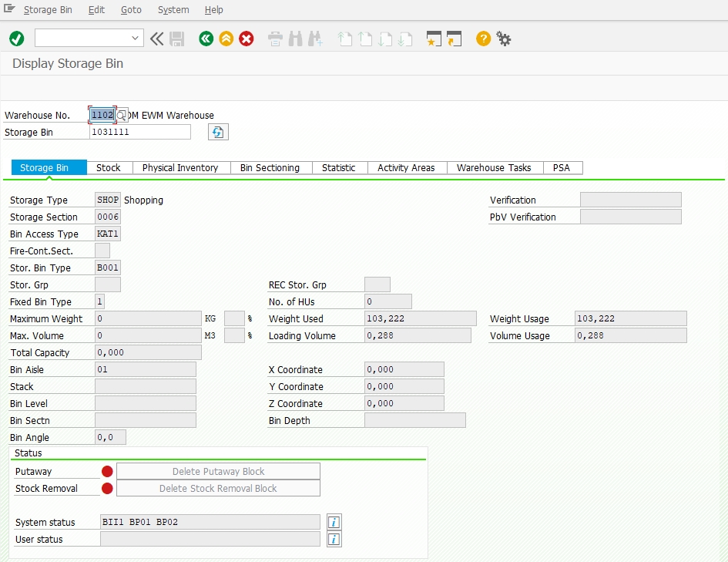Click the red Putaway status indicator
This screenshot has height=562, width=728.
tap(107, 472)
